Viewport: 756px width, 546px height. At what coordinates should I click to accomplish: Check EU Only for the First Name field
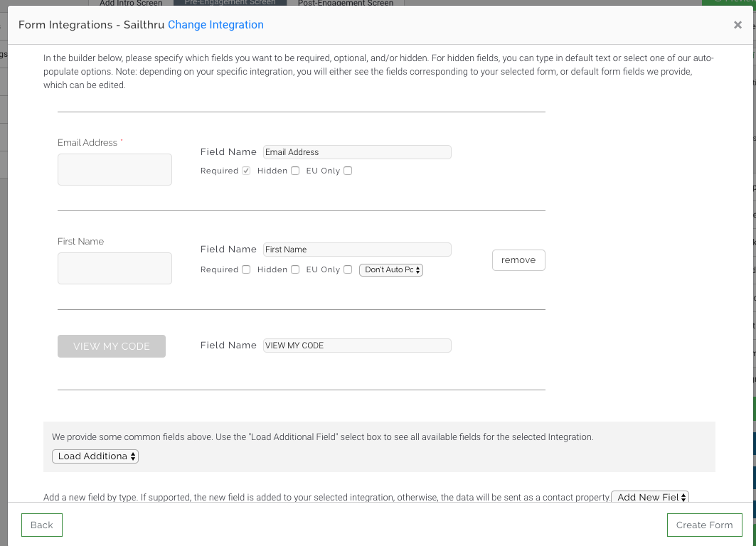(x=348, y=269)
